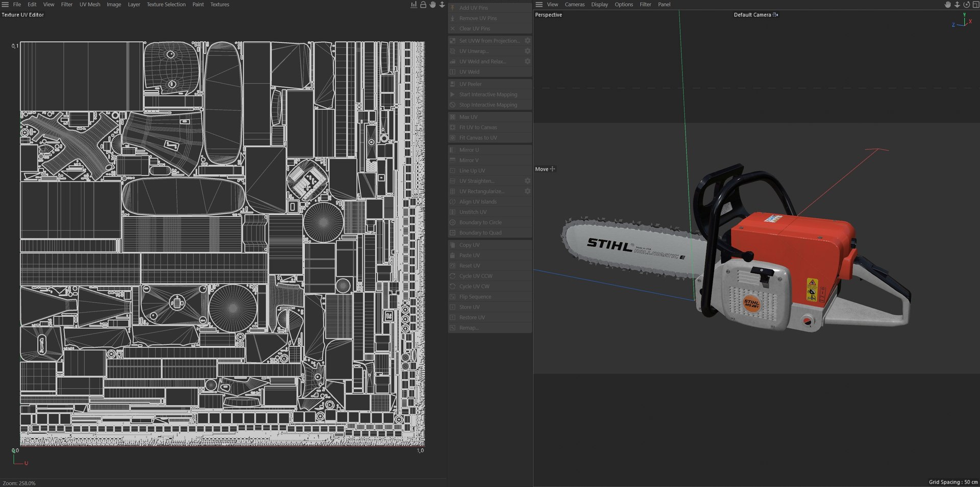Open the File menu in UV editor
The width and height of the screenshot is (980, 487).
pyautogui.click(x=17, y=5)
